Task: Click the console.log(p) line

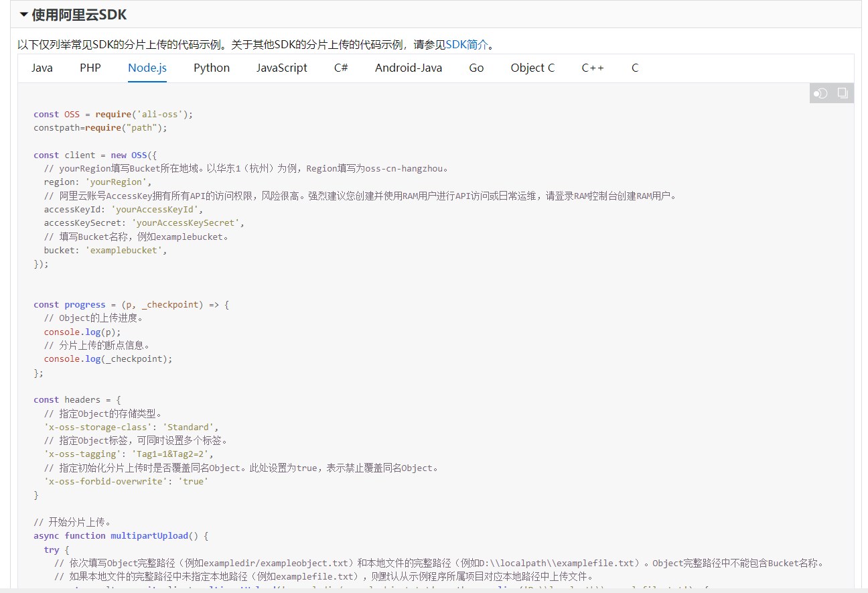Action: point(82,332)
